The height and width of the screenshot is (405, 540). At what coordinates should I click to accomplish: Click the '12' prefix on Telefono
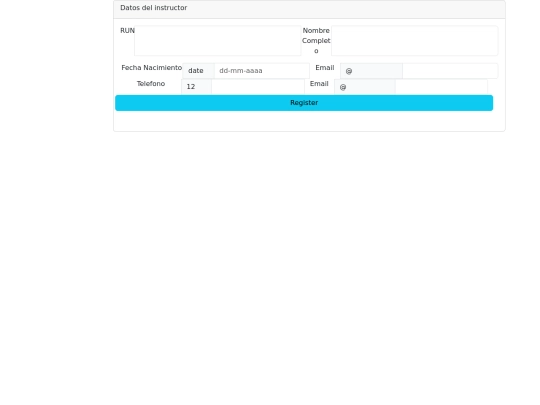[x=196, y=86]
